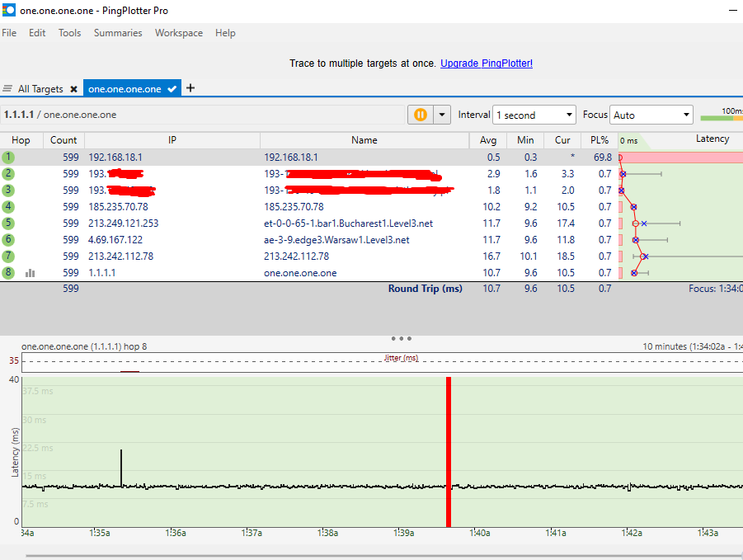Sort by the Avg column header
The image size is (743, 560).
[488, 140]
